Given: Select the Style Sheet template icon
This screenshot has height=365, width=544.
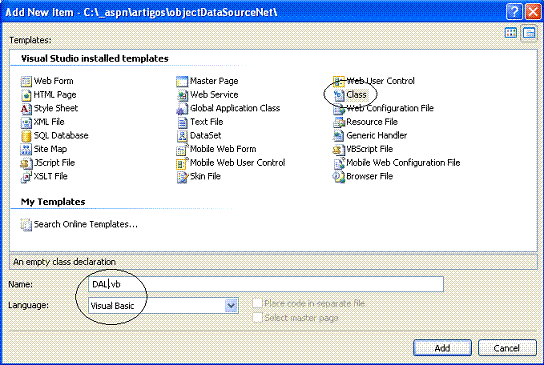Looking at the screenshot, I should [x=26, y=109].
